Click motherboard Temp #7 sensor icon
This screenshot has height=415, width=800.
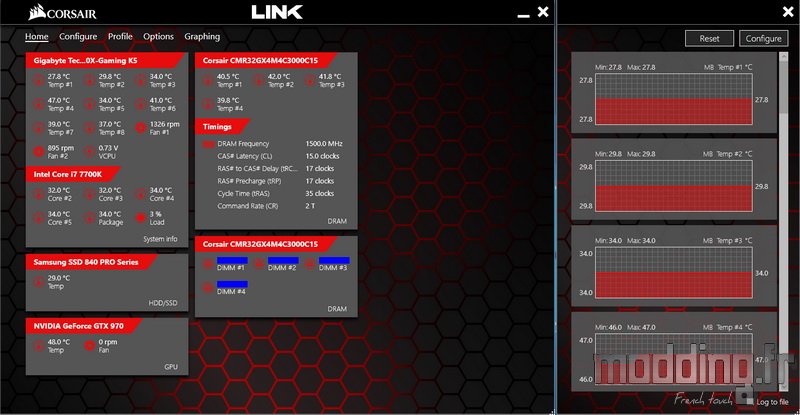pyautogui.click(x=38, y=128)
